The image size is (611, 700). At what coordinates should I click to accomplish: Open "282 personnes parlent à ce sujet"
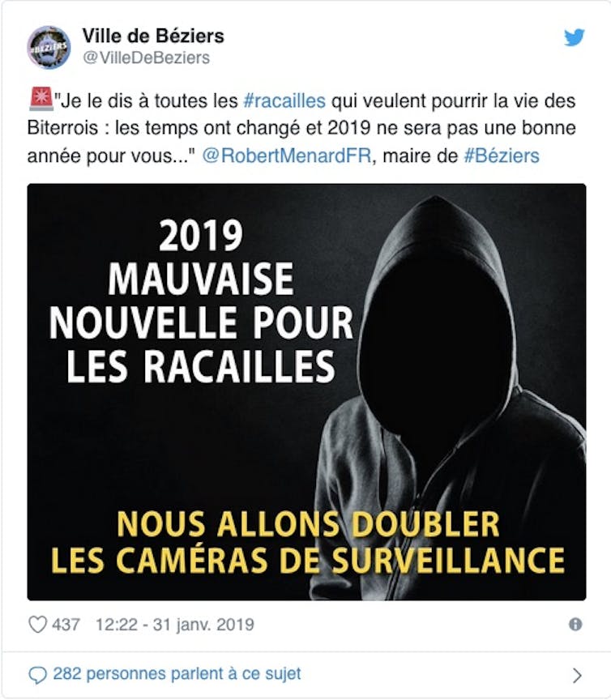coord(177,673)
